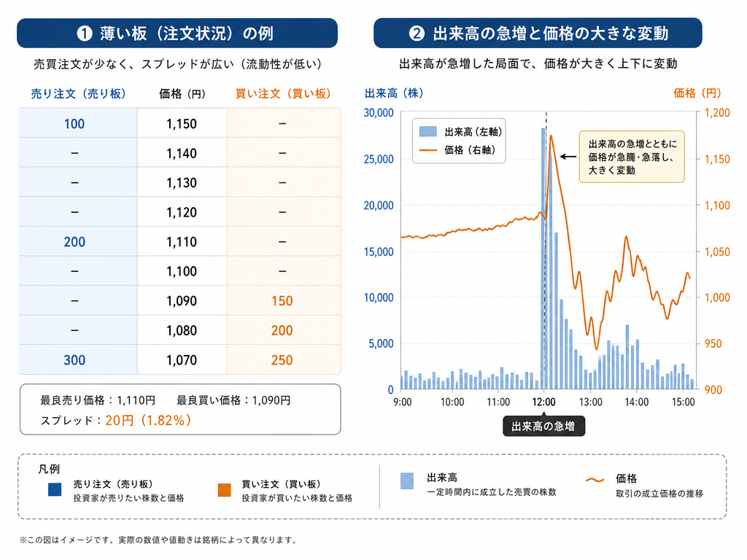The width and height of the screenshot is (747, 560).
Task: Click the 1,070 price cell
Action: tap(182, 360)
